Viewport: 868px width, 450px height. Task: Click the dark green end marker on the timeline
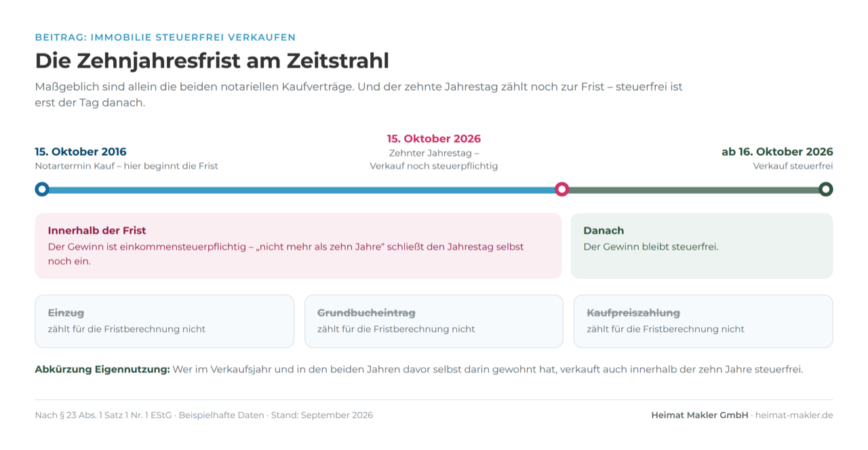pyautogui.click(x=825, y=189)
